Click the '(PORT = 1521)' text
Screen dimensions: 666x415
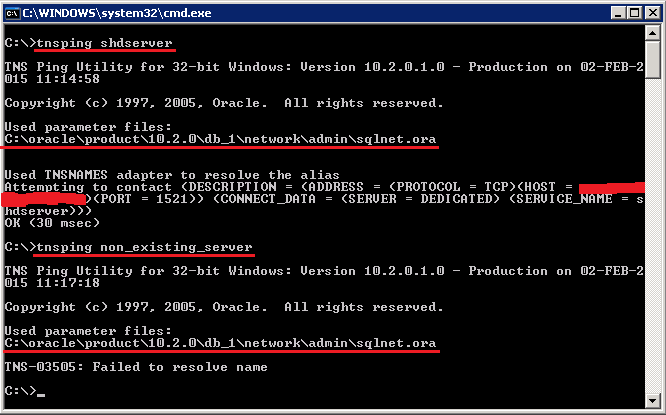[x=148, y=199]
